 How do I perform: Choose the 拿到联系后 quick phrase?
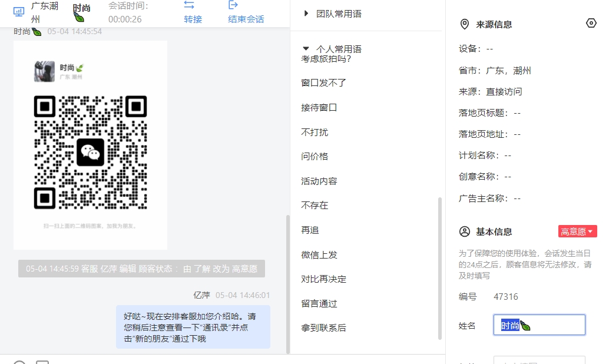[x=323, y=328]
